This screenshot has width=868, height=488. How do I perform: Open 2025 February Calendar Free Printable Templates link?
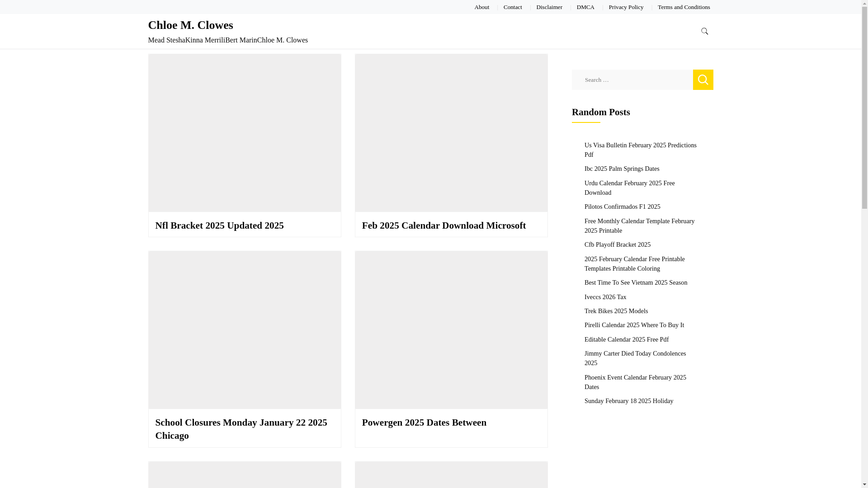pyautogui.click(x=634, y=263)
